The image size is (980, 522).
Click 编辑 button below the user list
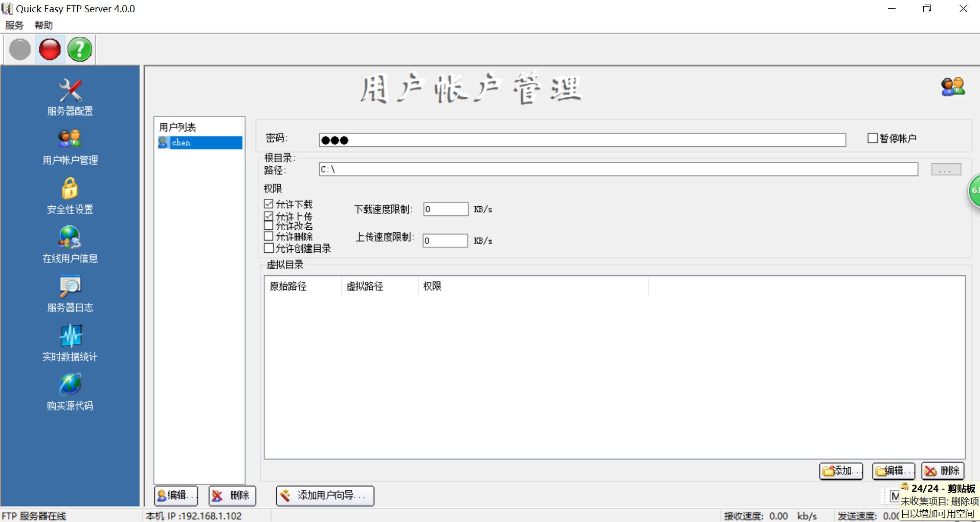[176, 495]
